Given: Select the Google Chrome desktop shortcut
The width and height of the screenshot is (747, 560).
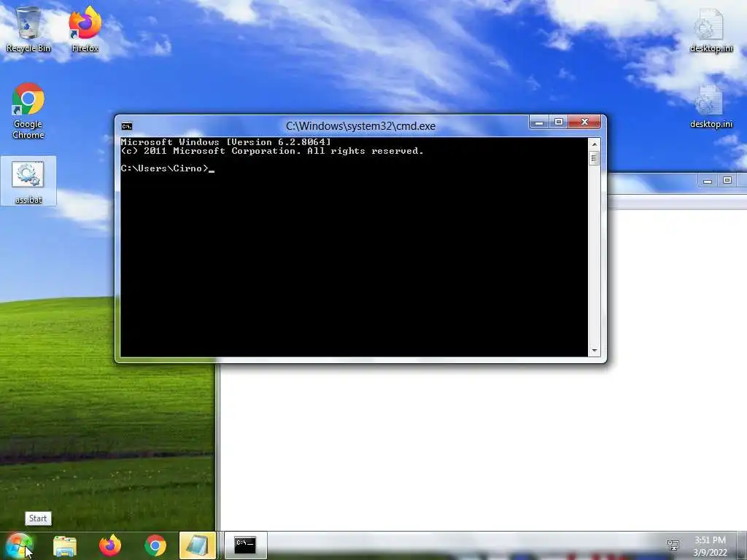Looking at the screenshot, I should 28,111.
